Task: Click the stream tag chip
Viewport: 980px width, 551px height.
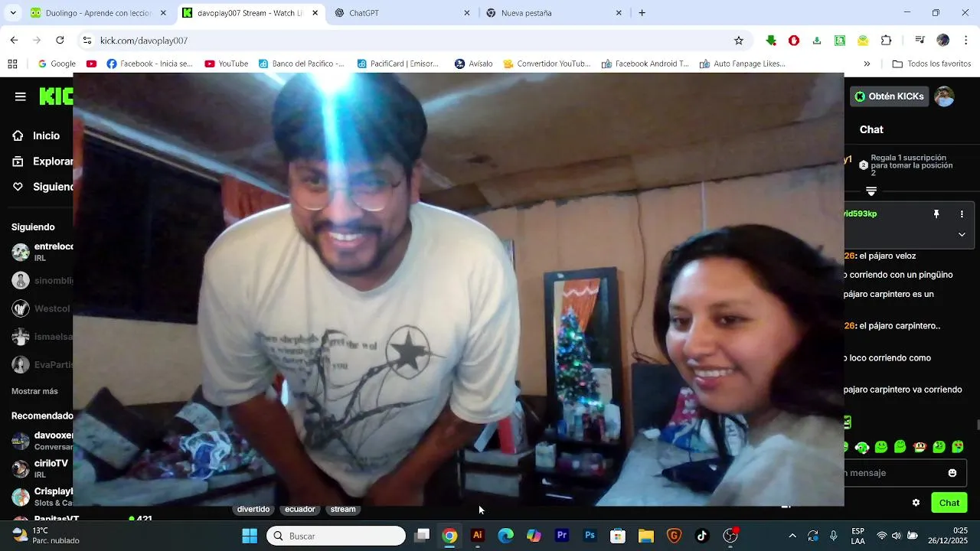Action: 343,509
